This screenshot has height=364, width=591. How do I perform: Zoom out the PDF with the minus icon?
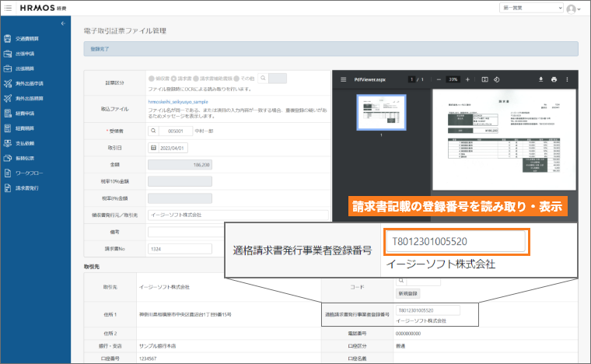click(439, 79)
